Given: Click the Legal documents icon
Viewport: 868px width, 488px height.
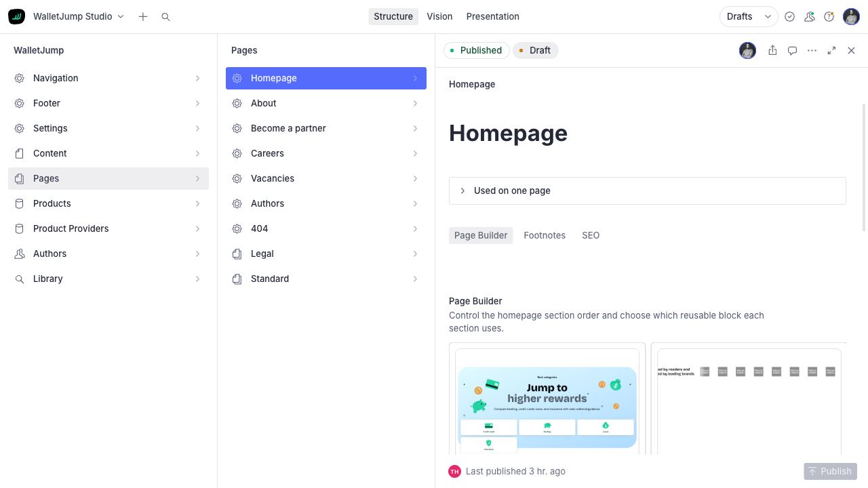Looking at the screenshot, I should coord(237,253).
